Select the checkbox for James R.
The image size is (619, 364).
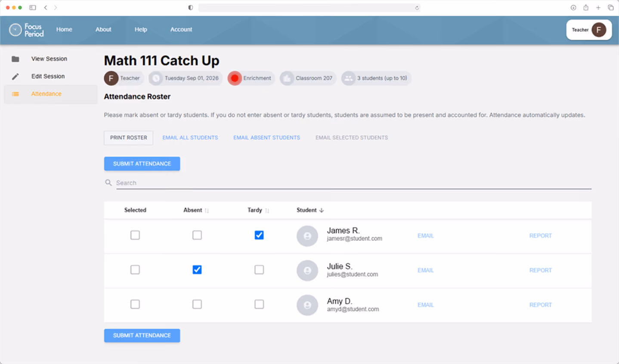pyautogui.click(x=135, y=235)
